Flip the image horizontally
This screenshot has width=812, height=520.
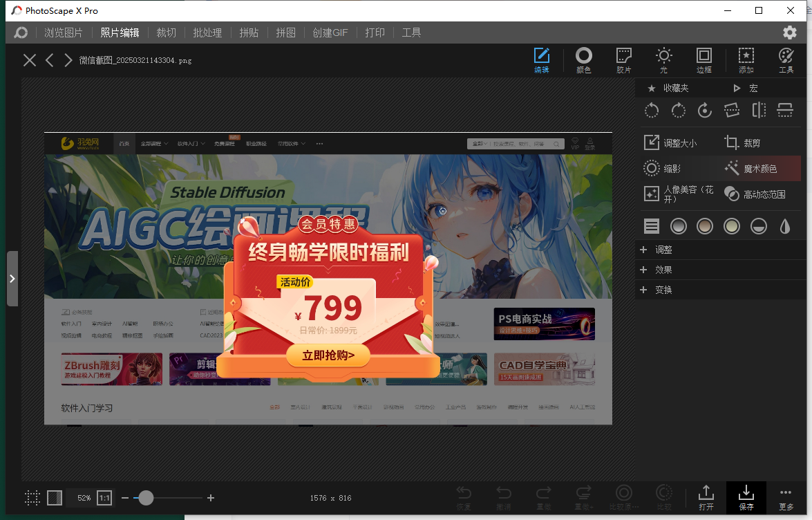pos(759,111)
